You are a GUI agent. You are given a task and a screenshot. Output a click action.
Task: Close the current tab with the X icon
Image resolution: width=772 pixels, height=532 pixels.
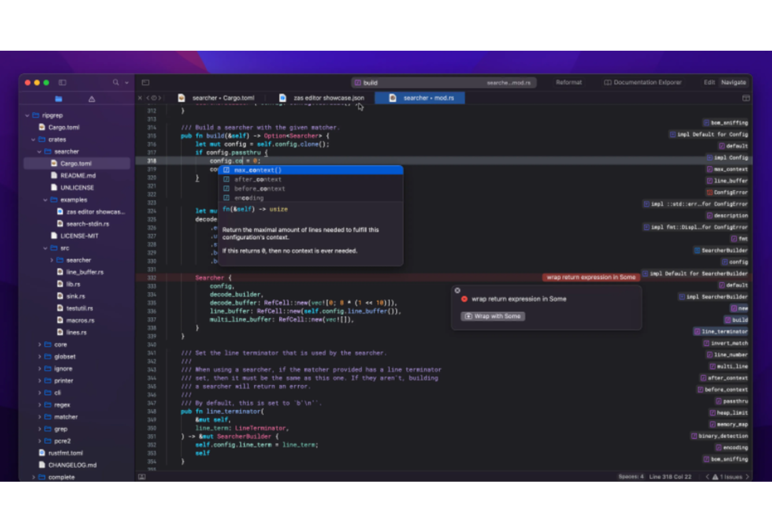pos(140,98)
